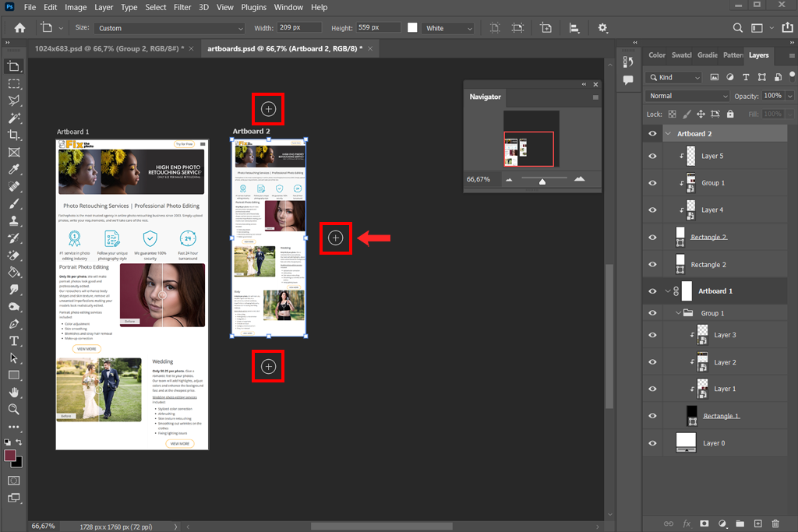Select the Horizontal Type tool

14,341
